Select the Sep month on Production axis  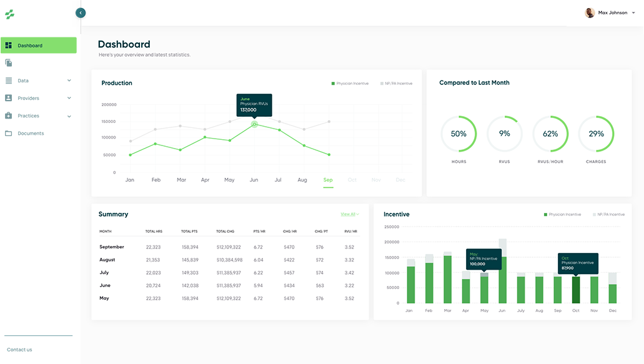tap(328, 180)
